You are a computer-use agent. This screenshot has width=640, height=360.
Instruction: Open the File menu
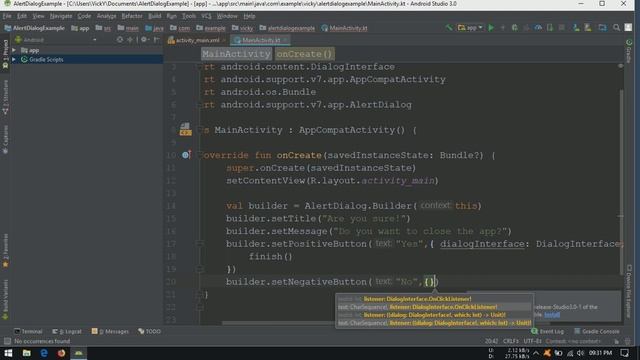coord(7,16)
